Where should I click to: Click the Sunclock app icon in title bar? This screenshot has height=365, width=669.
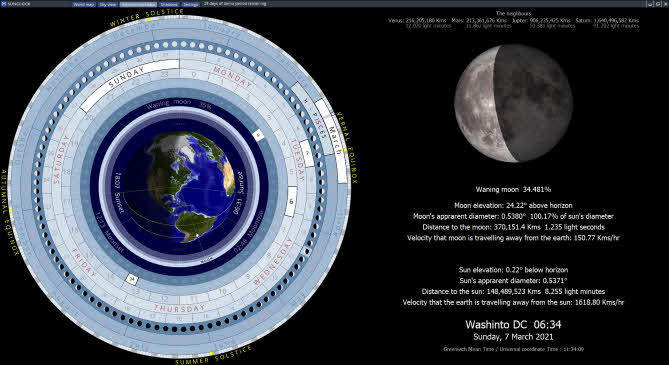[x=4, y=4]
